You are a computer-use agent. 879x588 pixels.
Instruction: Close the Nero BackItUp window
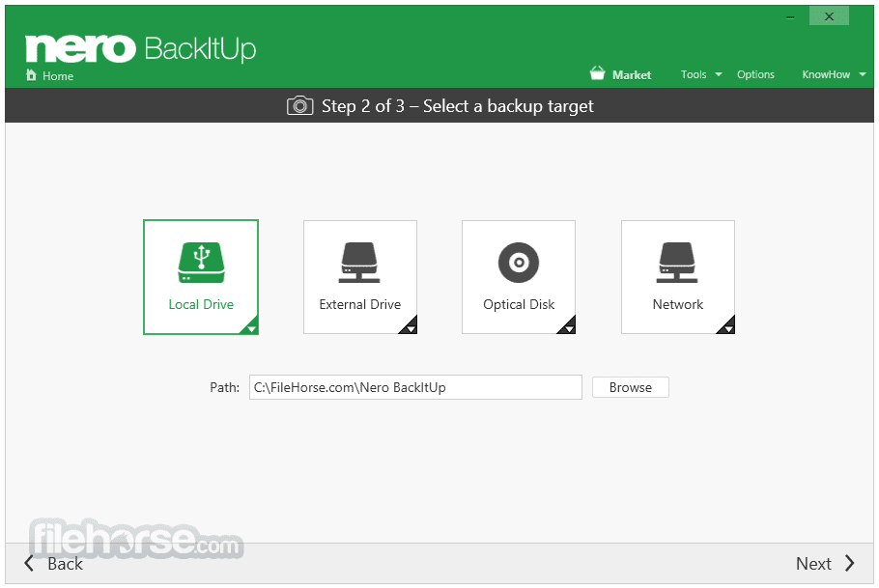(x=829, y=16)
